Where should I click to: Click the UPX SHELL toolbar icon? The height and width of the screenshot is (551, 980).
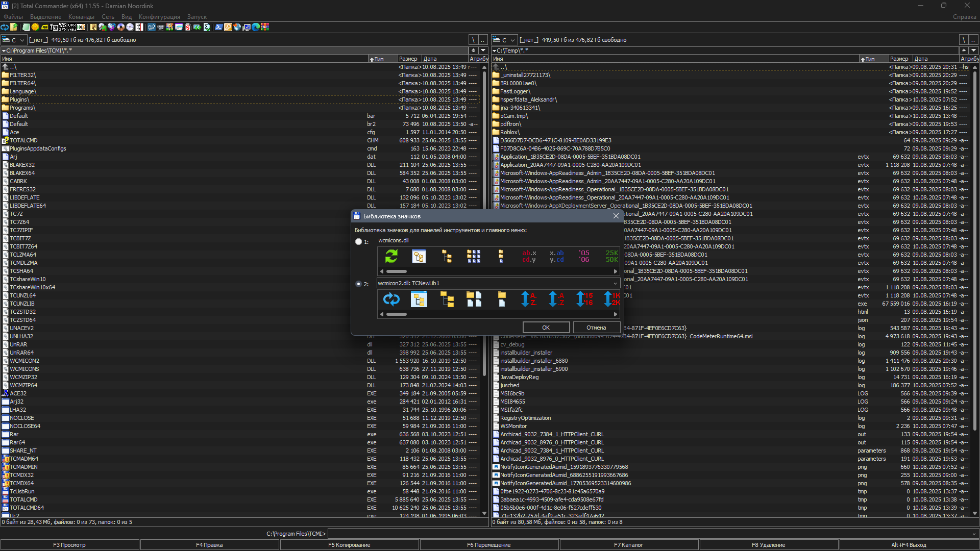coord(72,27)
